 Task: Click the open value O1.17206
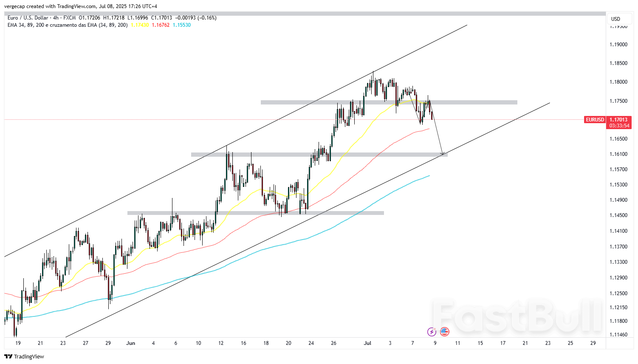pyautogui.click(x=90, y=18)
